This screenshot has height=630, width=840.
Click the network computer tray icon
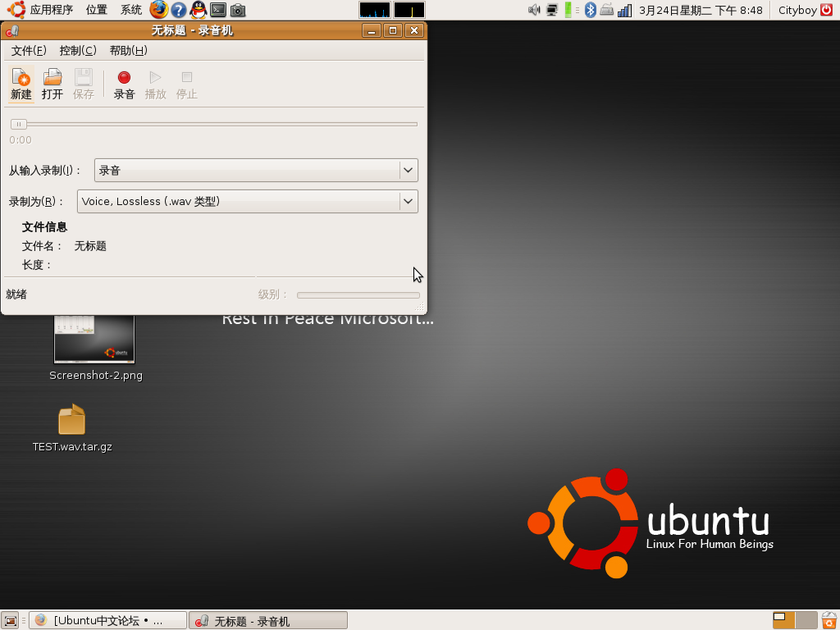click(552, 10)
